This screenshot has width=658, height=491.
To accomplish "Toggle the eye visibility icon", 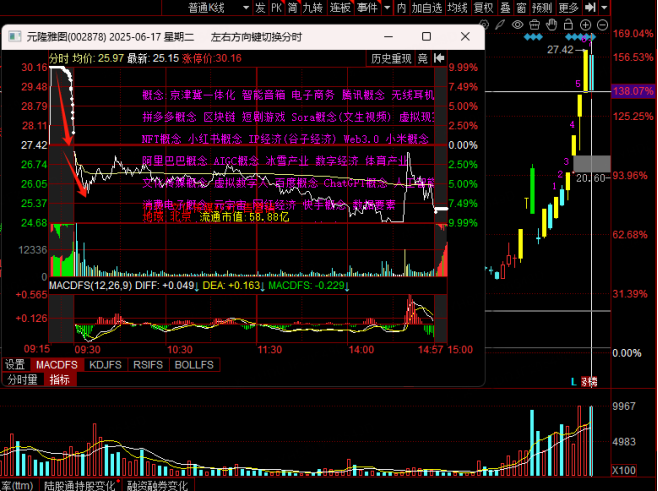I will pos(517,25).
